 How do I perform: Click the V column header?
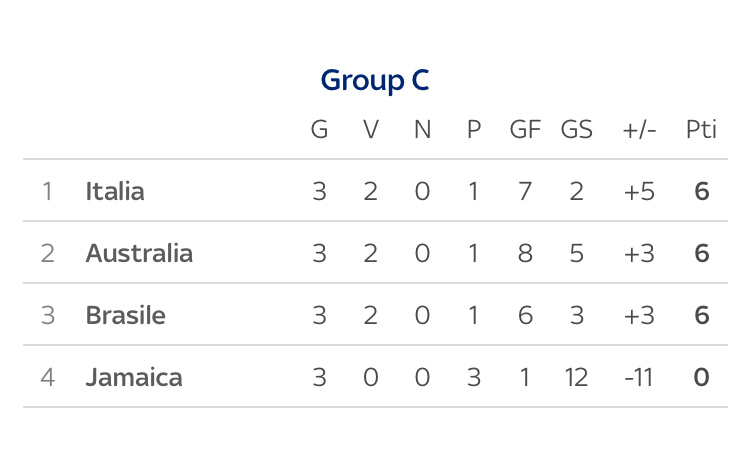point(371,129)
